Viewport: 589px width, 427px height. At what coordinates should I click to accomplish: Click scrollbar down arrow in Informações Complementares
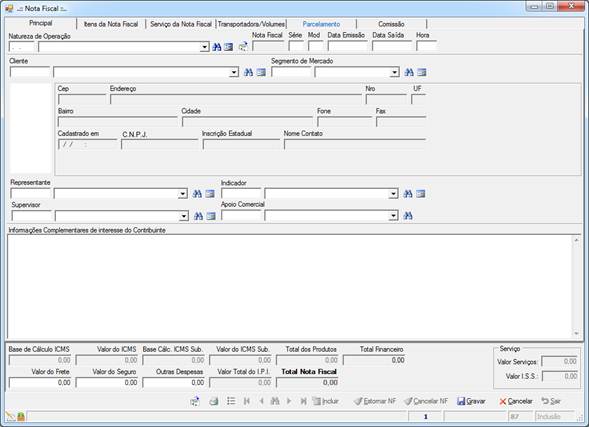[576, 333]
